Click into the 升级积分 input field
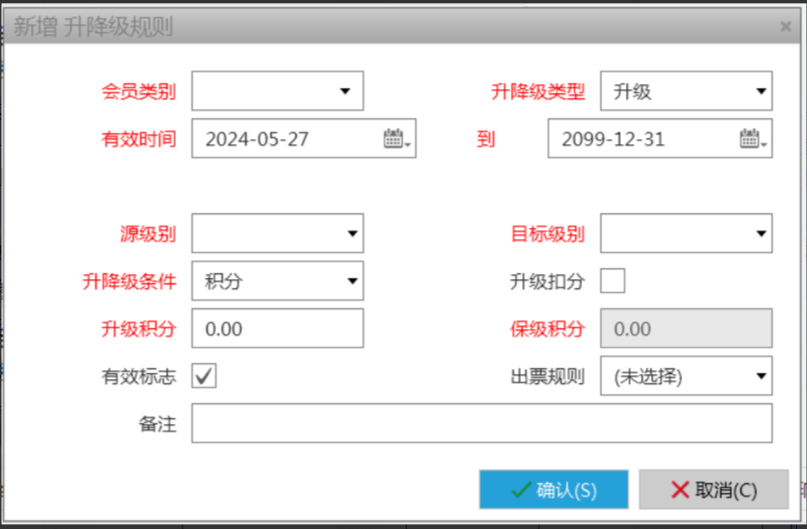The image size is (807, 529). pos(277,329)
